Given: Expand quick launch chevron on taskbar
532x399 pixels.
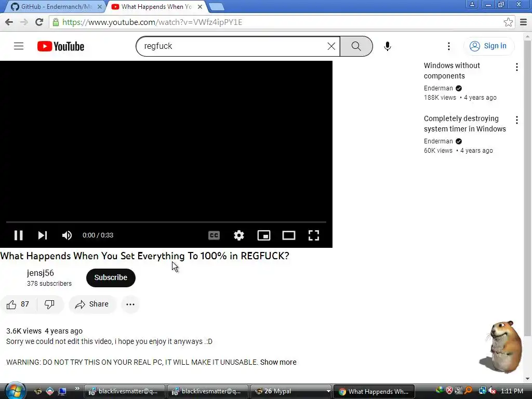Looking at the screenshot, I should (x=77, y=389).
